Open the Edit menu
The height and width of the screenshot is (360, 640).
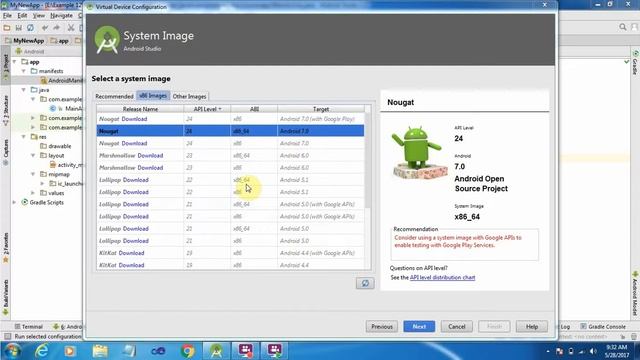[22, 16]
